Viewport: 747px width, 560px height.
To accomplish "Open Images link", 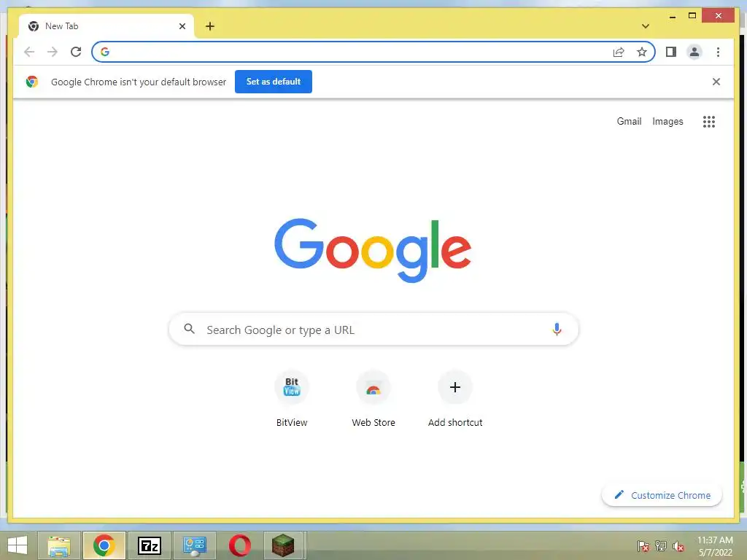I will pyautogui.click(x=667, y=122).
